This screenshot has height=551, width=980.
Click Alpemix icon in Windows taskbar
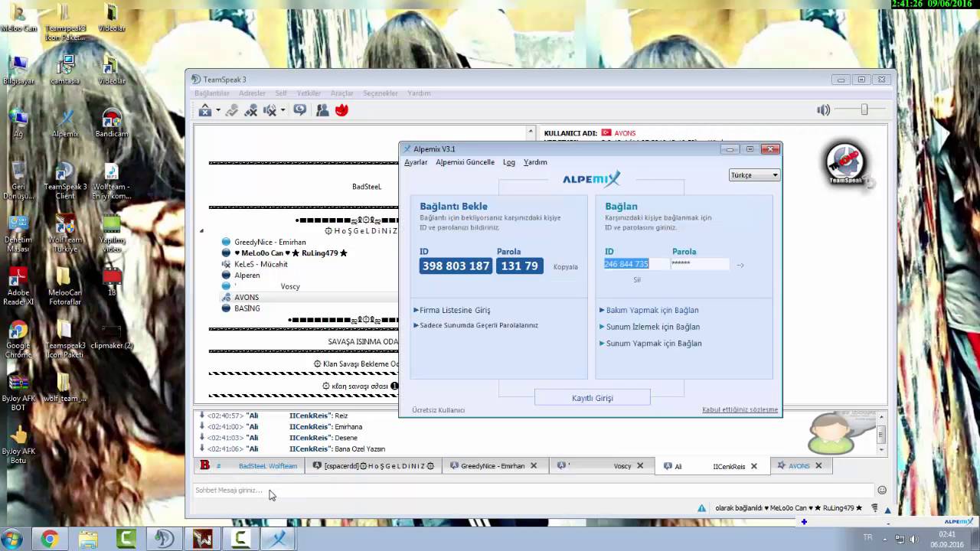[279, 540]
